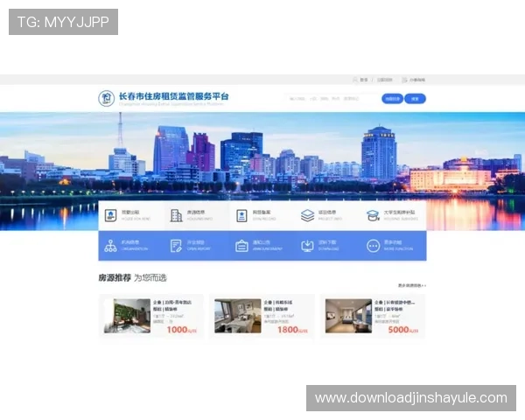
Task: Select the Loan Record icon
Action: (241, 215)
